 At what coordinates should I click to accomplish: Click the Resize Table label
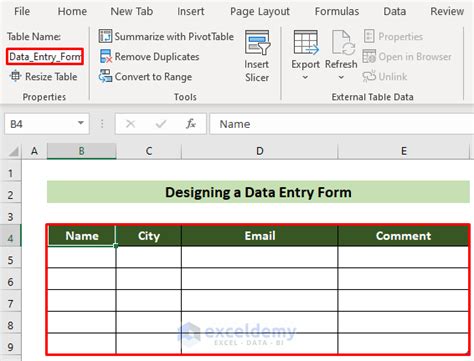[x=51, y=77]
